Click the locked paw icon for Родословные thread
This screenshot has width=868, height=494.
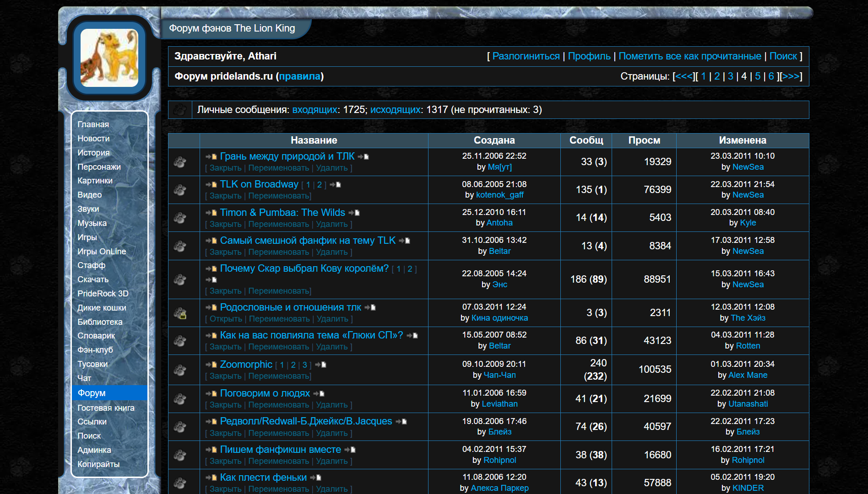[180, 313]
